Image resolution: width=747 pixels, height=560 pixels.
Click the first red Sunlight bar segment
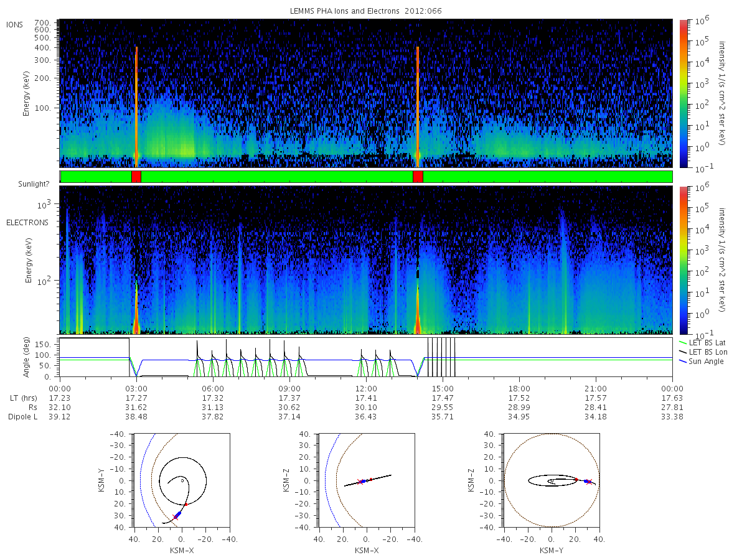(x=136, y=177)
